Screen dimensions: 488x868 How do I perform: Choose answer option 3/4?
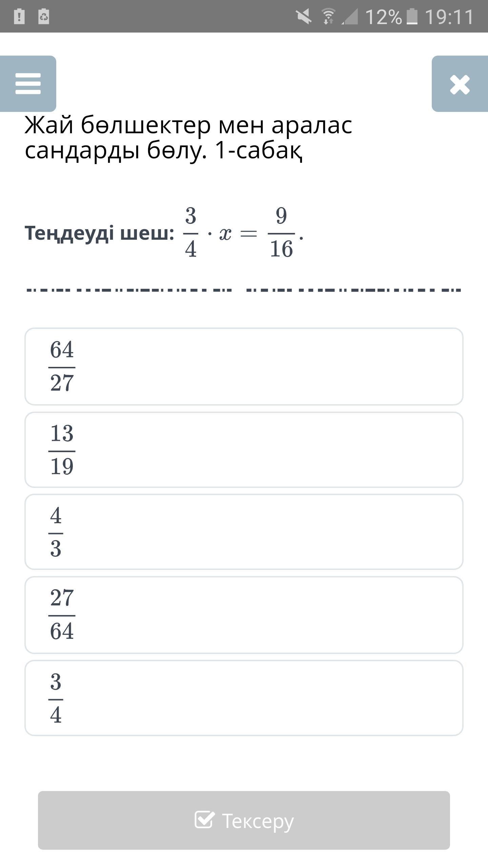tap(244, 698)
